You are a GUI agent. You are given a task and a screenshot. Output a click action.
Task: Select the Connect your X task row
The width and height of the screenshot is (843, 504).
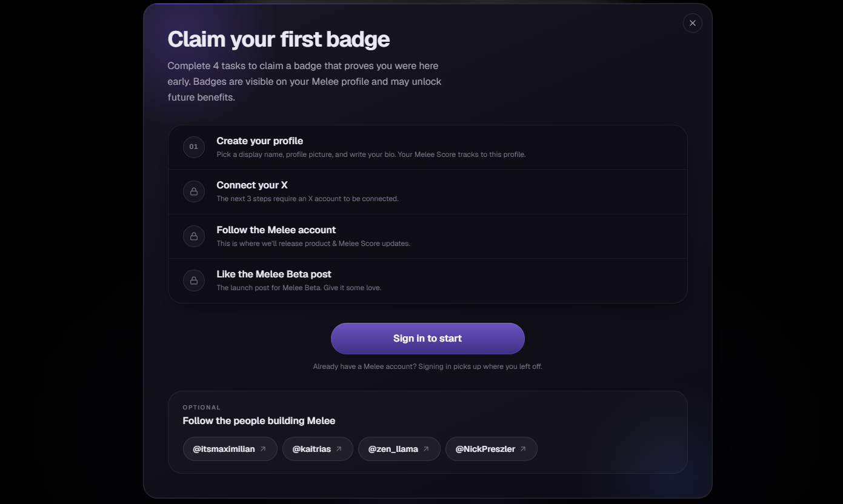pos(428,191)
